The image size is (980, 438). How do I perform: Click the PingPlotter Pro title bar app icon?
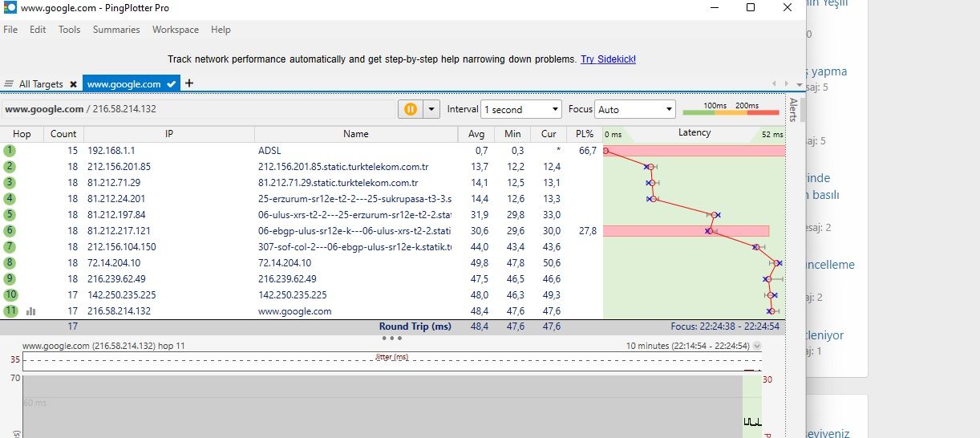click(x=10, y=7)
